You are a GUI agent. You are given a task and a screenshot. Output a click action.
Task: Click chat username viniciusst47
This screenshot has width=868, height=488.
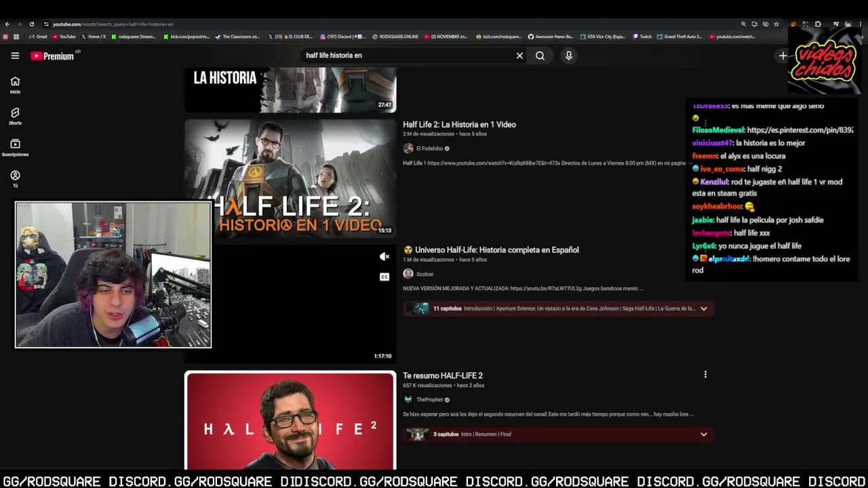tap(713, 143)
